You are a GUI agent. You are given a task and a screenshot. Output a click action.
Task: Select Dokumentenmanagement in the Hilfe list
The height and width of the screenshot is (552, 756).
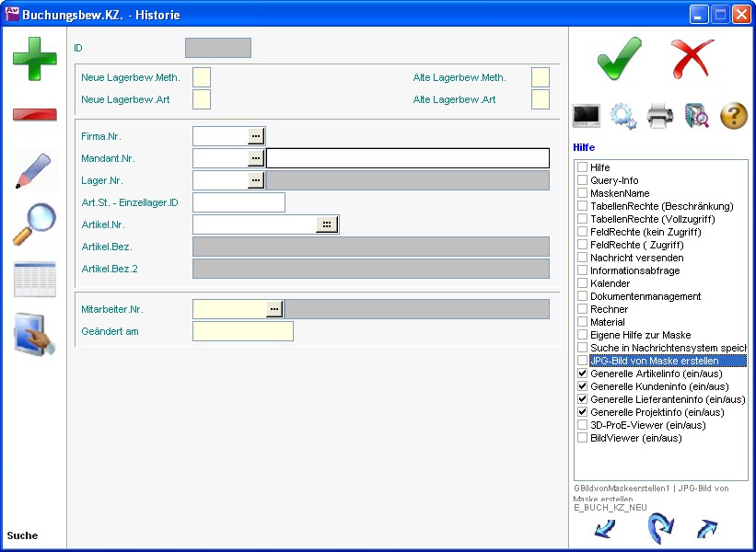coord(645,297)
